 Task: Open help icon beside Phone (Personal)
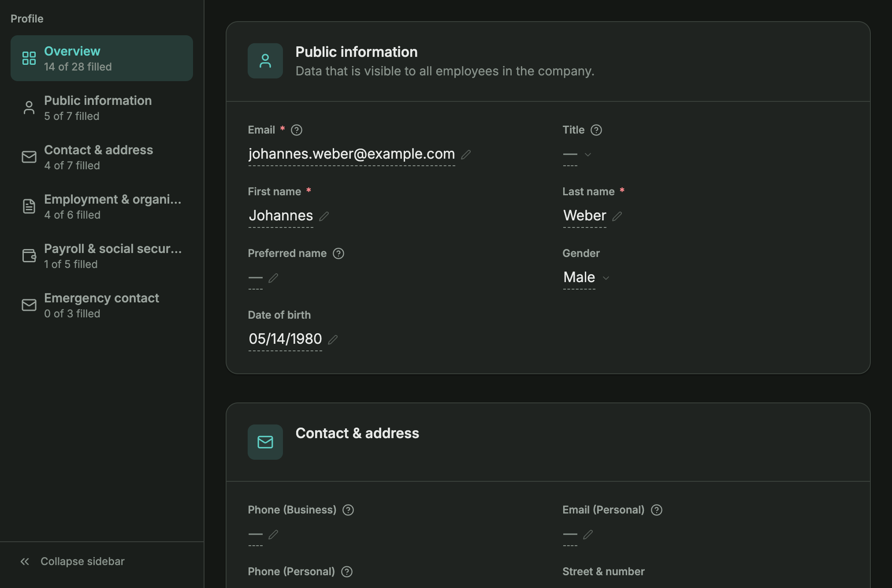347,572
